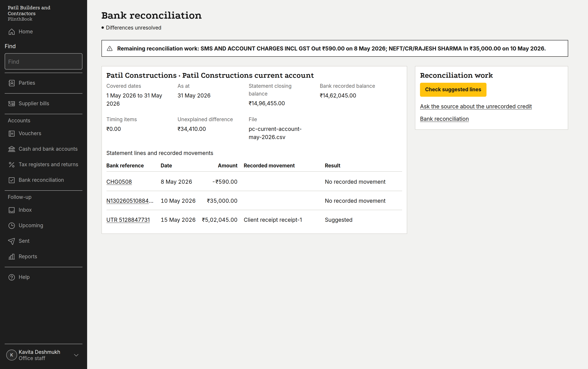Click the Upcoming clock icon
The height and width of the screenshot is (369, 588).
point(11,226)
